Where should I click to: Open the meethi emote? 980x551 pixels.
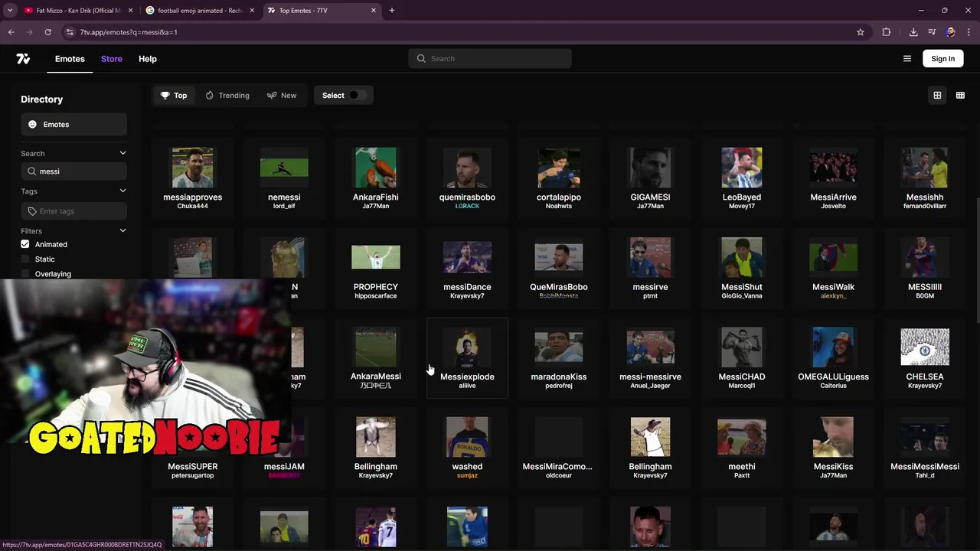(x=742, y=448)
